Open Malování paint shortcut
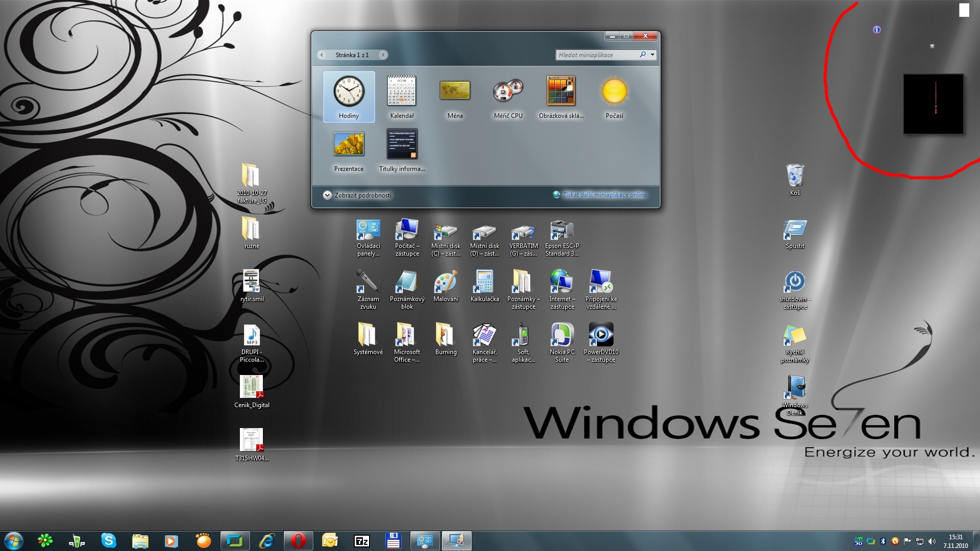Viewport: 980px width, 551px height. coord(446,283)
